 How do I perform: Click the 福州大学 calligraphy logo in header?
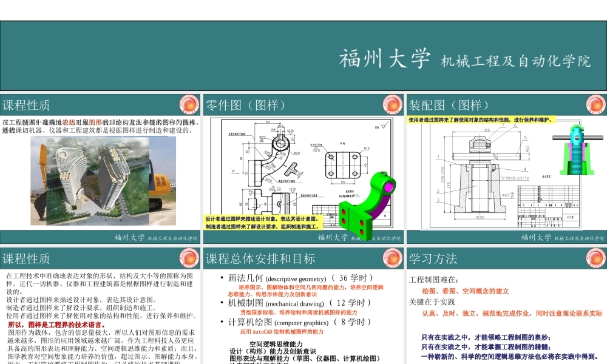click(x=384, y=58)
